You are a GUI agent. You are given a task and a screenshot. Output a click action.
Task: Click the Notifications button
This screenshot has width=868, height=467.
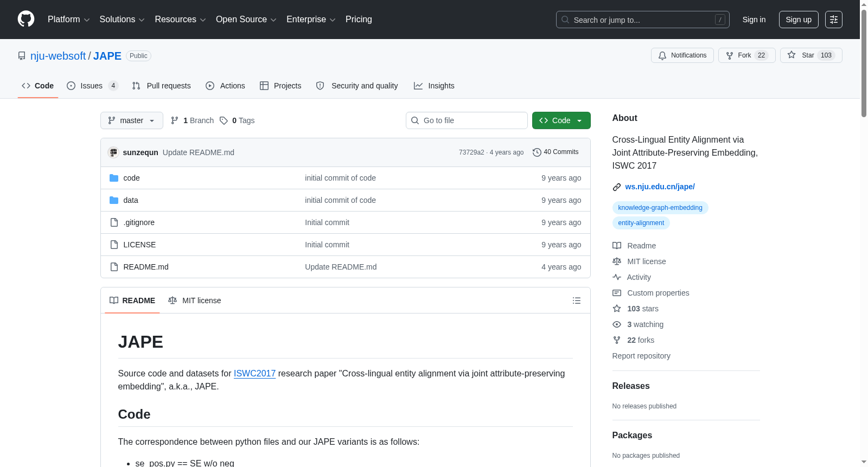[682, 55]
